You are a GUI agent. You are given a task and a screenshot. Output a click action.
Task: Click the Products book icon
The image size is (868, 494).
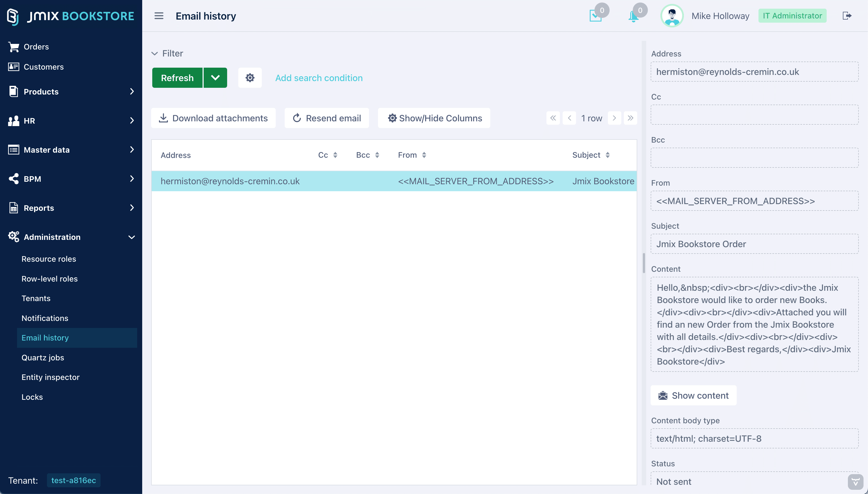pos(14,91)
